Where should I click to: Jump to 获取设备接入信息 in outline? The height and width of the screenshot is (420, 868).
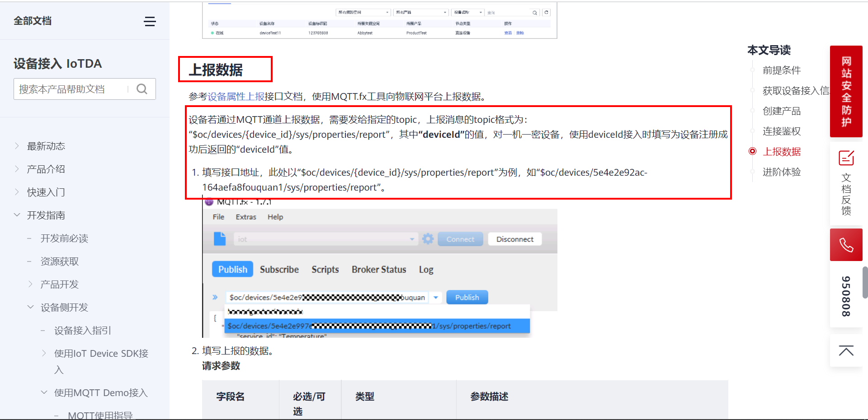coord(796,90)
